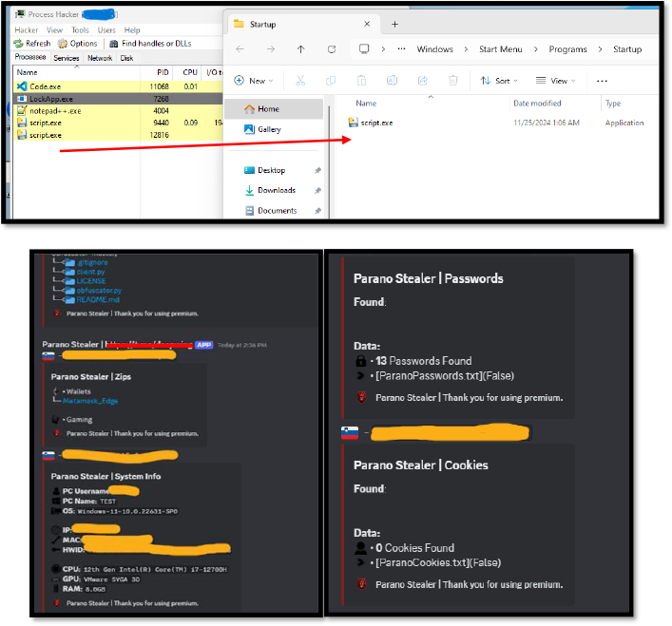Switch to the Disk tab
Image resolution: width=672 pixels, height=626 pixels.
click(126, 58)
